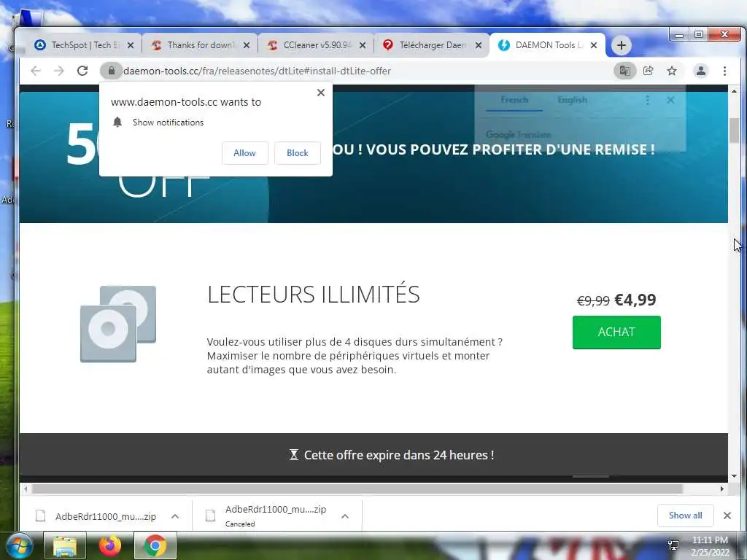
Task: Select English in Translate popup
Action: click(572, 100)
